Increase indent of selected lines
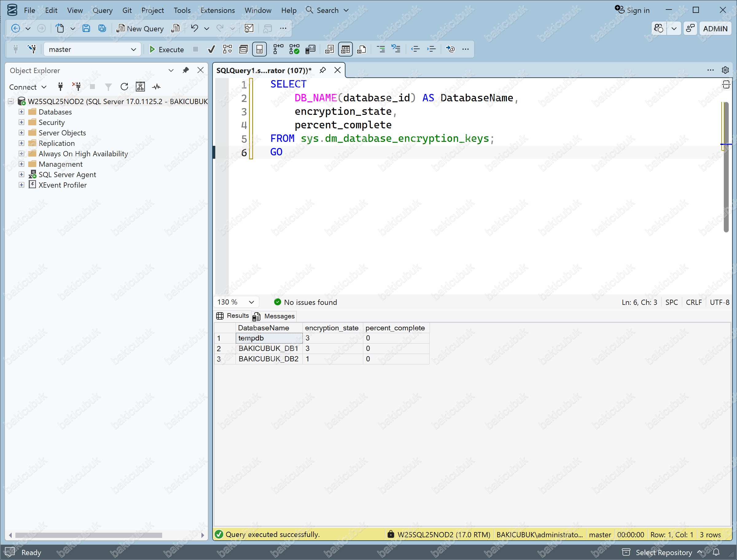The image size is (737, 560). (431, 49)
